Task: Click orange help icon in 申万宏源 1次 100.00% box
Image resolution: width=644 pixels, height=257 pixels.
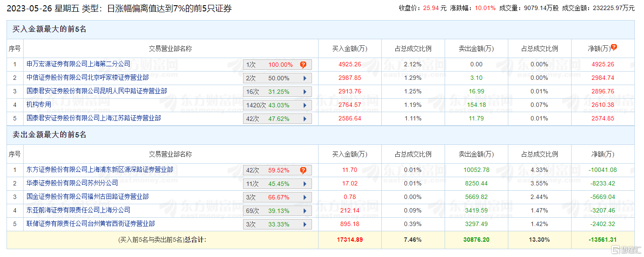Action: click(303, 65)
